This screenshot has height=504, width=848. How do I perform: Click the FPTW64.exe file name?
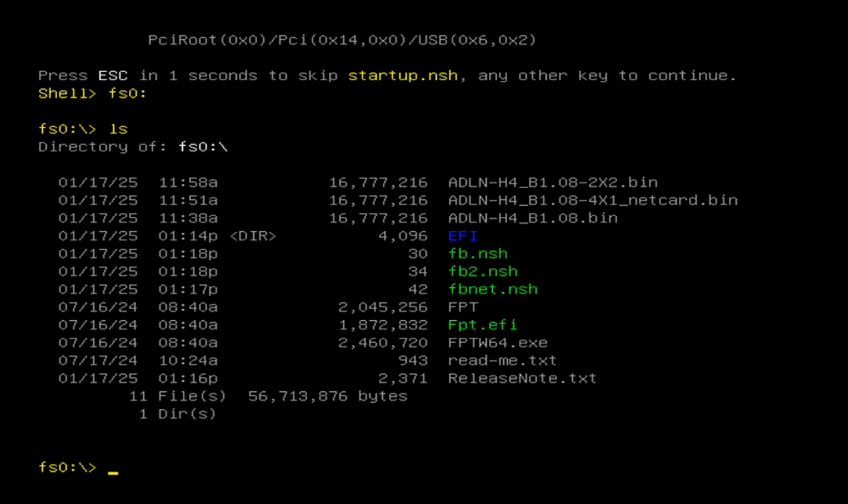(x=497, y=343)
